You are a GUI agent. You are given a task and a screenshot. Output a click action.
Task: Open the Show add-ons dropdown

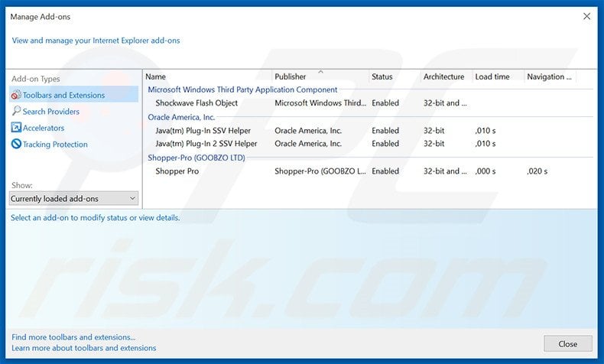73,199
